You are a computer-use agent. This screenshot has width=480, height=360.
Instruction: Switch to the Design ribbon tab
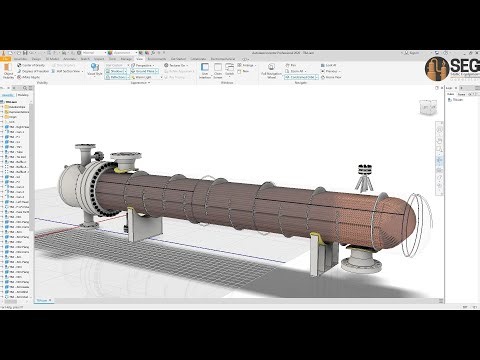(x=36, y=59)
